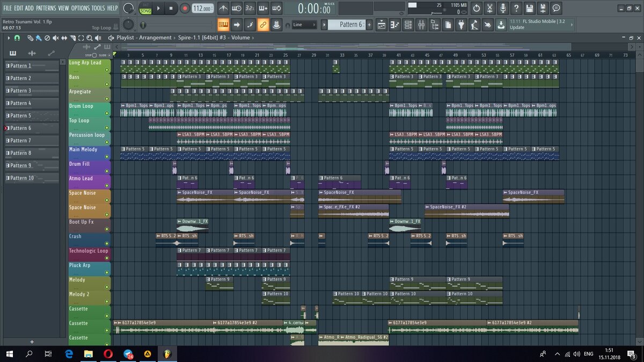This screenshot has width=644, height=362.
Task: Open the Pattern 6 selector dropdown
Action: (348, 25)
